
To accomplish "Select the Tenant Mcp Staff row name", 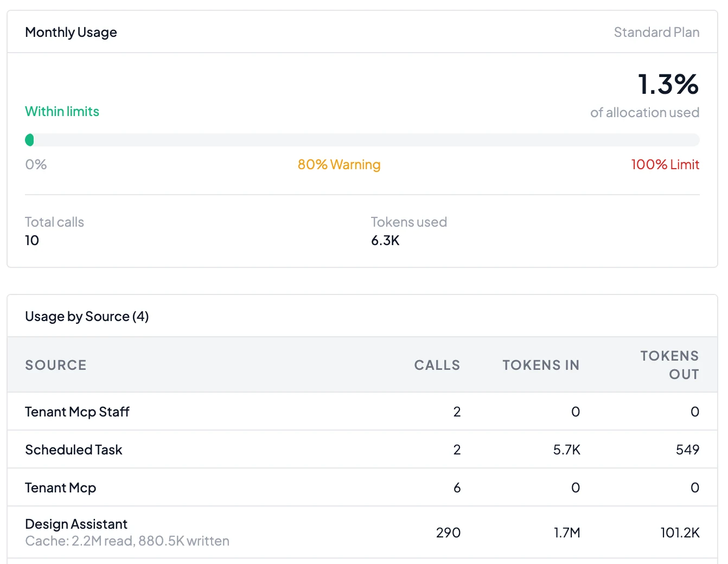I will 77,412.
